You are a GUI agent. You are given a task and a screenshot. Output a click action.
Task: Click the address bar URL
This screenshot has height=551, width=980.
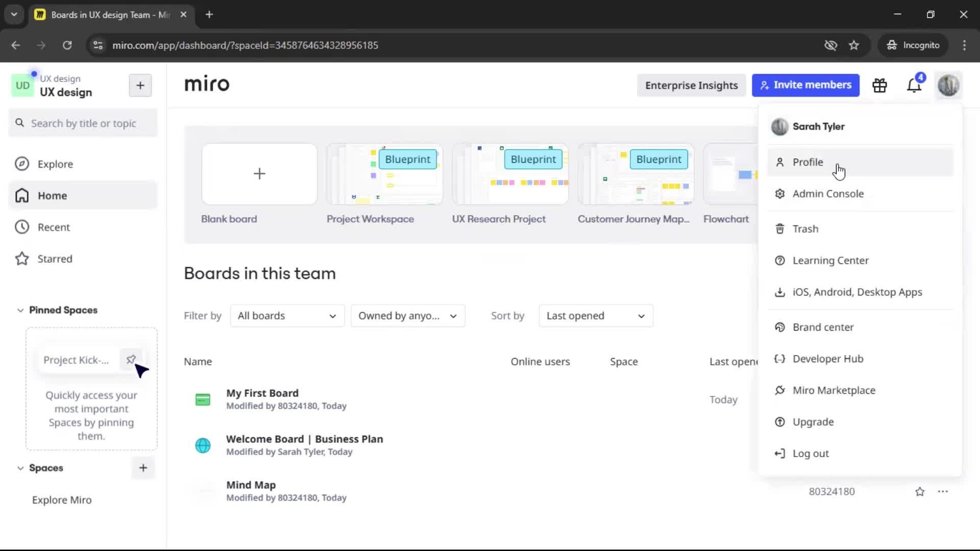245,45
